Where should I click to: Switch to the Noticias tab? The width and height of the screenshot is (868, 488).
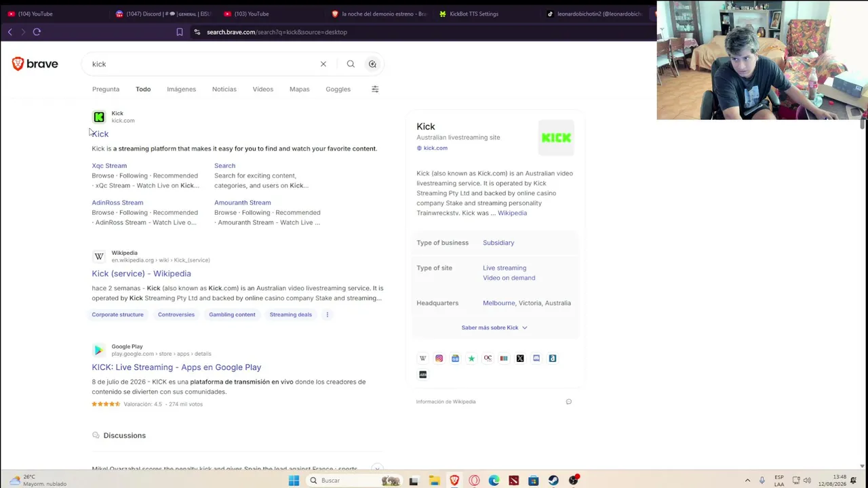[x=224, y=89]
